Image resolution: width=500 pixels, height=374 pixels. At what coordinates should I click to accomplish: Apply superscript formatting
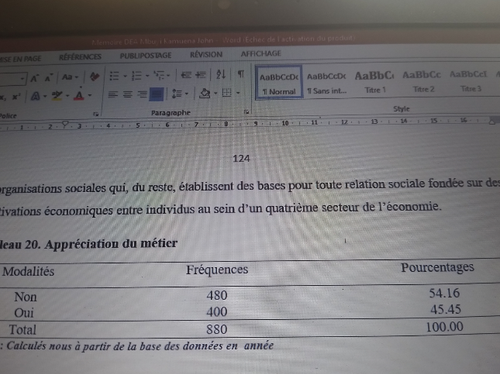pyautogui.click(x=16, y=97)
